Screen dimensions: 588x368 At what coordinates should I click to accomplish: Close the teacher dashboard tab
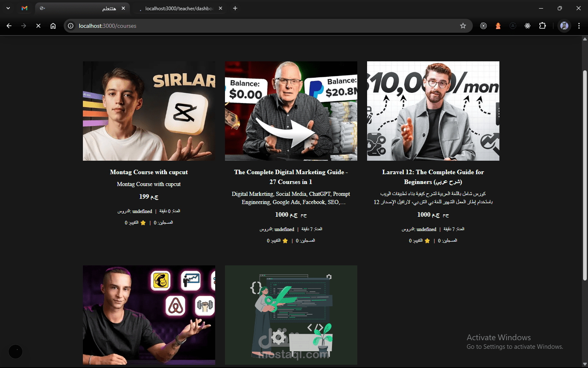pos(220,8)
